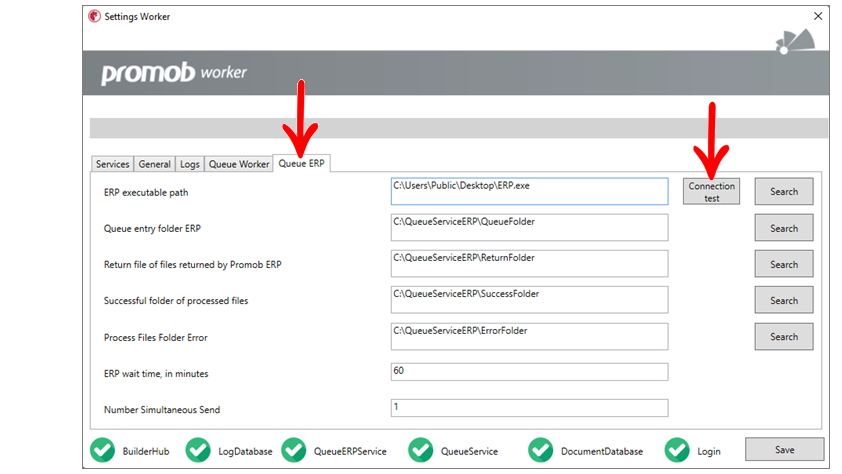This screenshot has height=474, width=842.
Task: Focus the ERP executable path field
Action: click(529, 192)
